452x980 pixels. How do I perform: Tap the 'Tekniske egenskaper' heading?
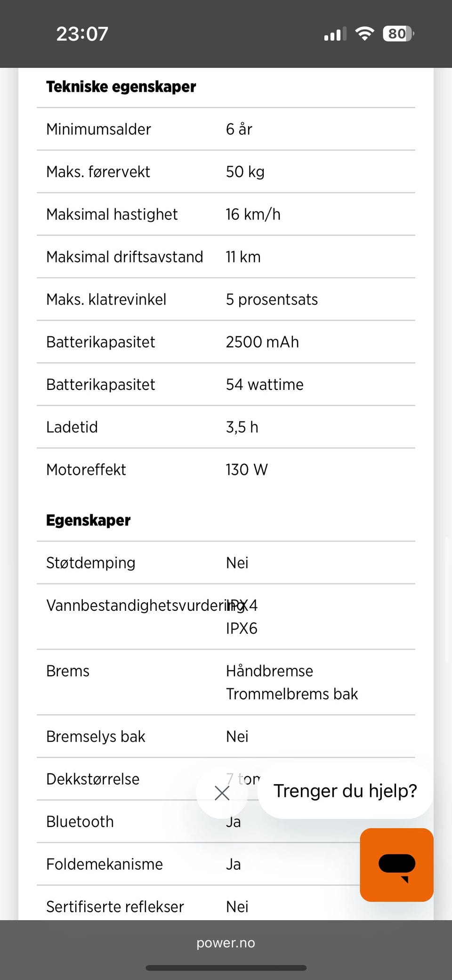pyautogui.click(x=121, y=87)
